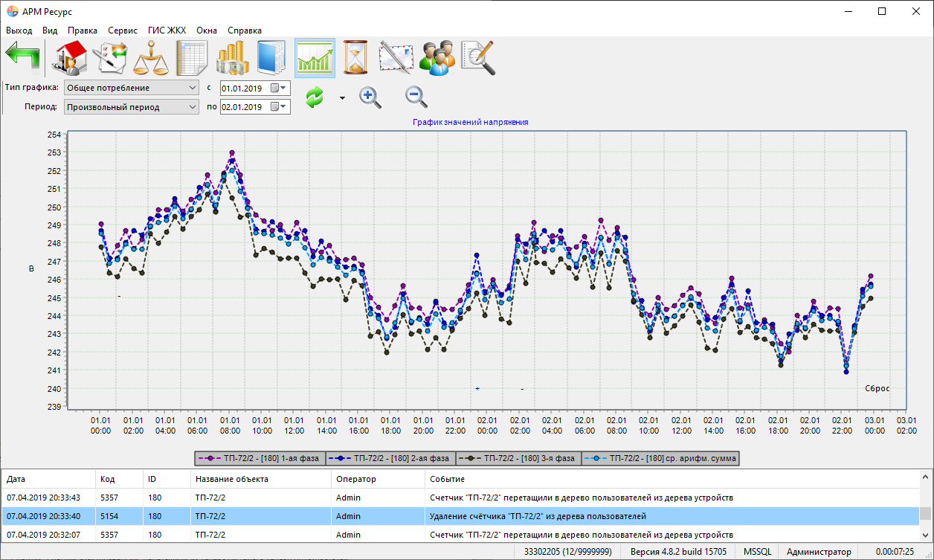This screenshot has height=560, width=934.
Task: Open the Вид menu
Action: 50,30
